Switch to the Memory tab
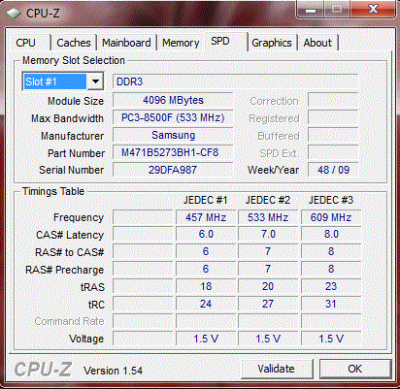This screenshot has height=389, width=400. [181, 43]
